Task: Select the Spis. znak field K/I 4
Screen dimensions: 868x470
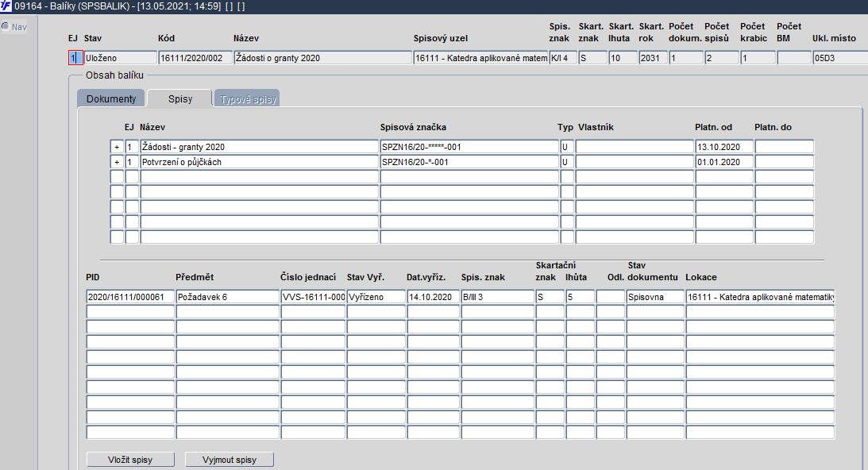Action: (x=563, y=58)
